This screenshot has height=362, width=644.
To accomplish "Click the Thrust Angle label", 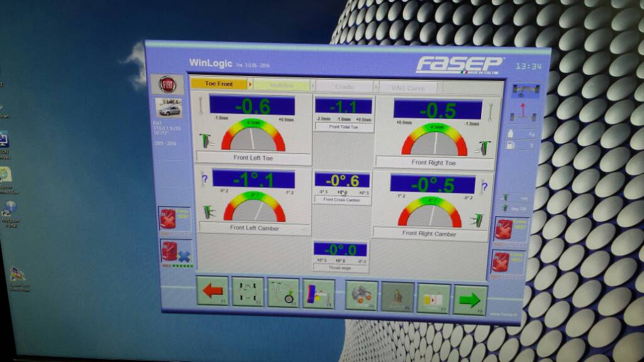I will (340, 268).
